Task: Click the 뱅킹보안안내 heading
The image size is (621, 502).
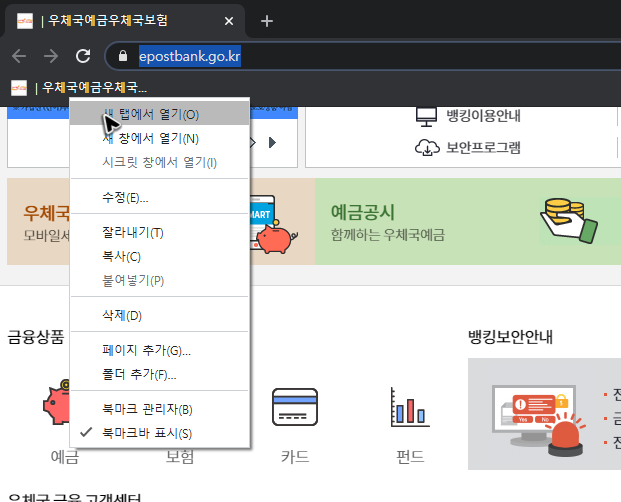Action: 510,337
